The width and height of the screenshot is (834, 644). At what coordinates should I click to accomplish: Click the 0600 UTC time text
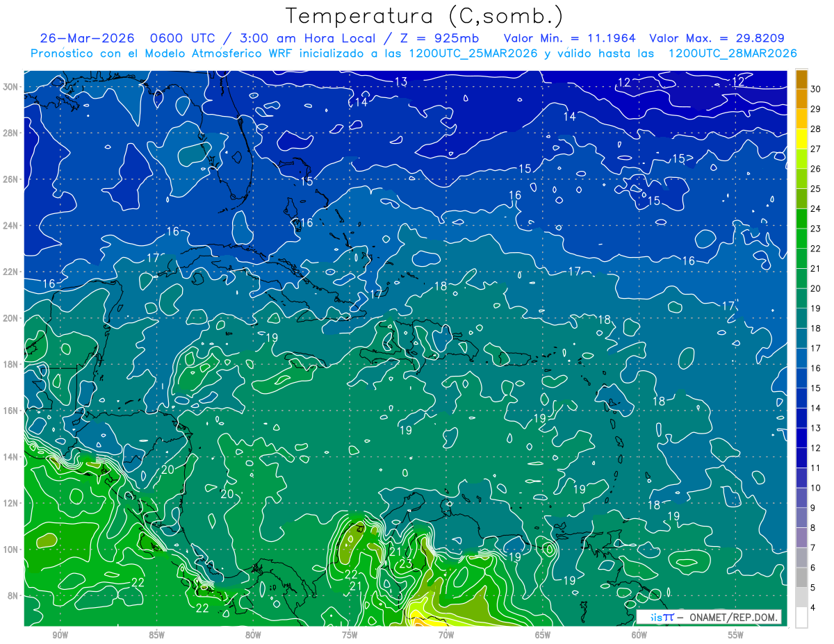pos(170,38)
